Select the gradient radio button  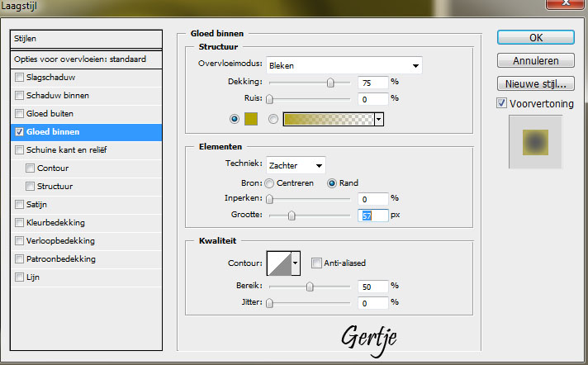273,119
